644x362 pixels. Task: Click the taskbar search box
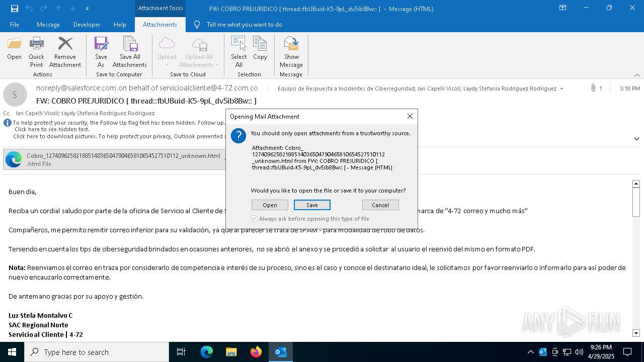[x=97, y=352]
